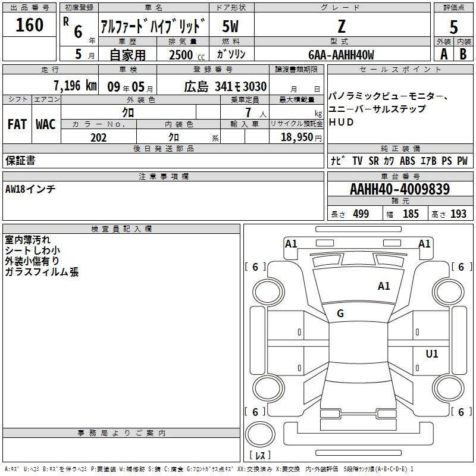The height and width of the screenshot is (476, 476).
Task: Click the U1 dent mark on the door
Action: point(432,353)
